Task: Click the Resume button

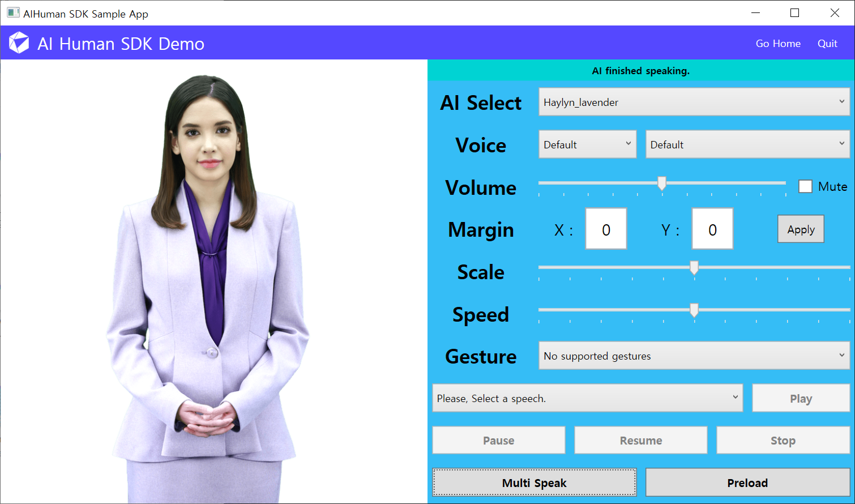Action: (641, 440)
